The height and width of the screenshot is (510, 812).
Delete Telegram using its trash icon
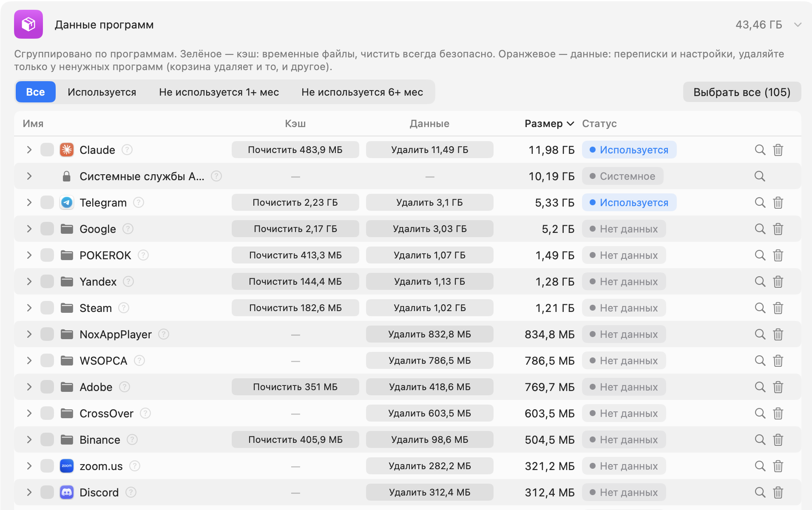tap(778, 203)
